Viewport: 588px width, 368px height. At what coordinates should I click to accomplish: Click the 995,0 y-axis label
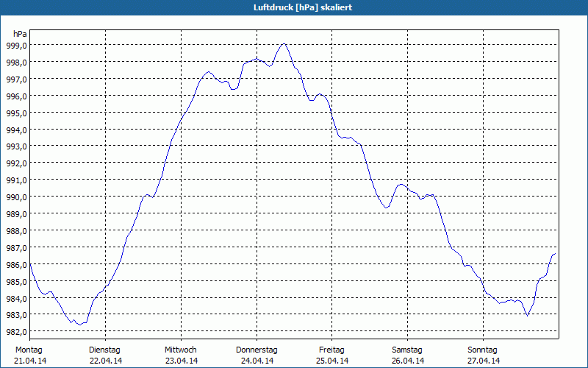[x=16, y=113]
